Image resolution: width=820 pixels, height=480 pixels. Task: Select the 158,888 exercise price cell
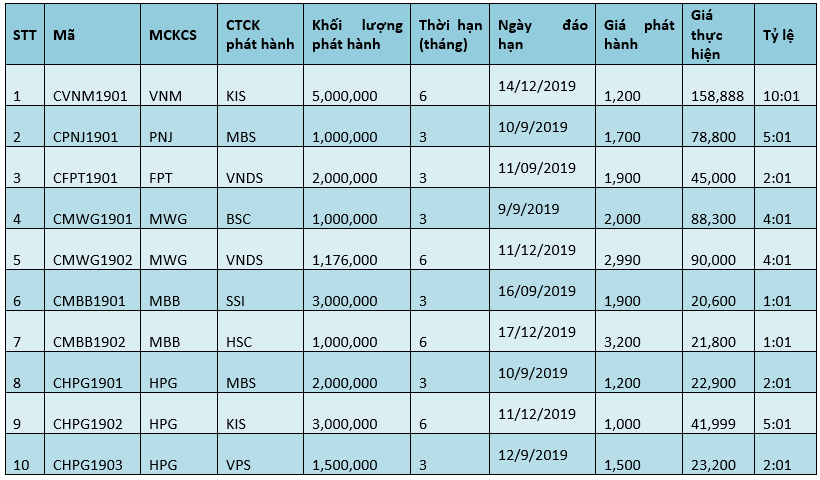[718, 86]
